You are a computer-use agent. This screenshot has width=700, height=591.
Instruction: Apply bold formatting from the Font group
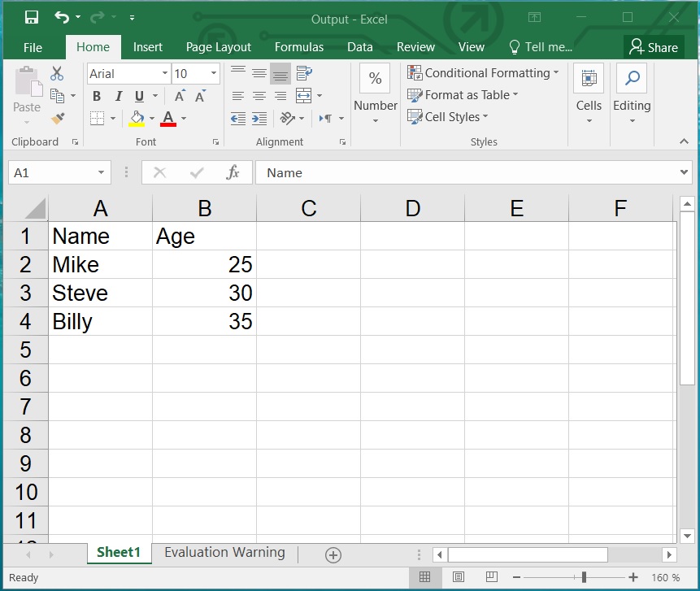[97, 95]
